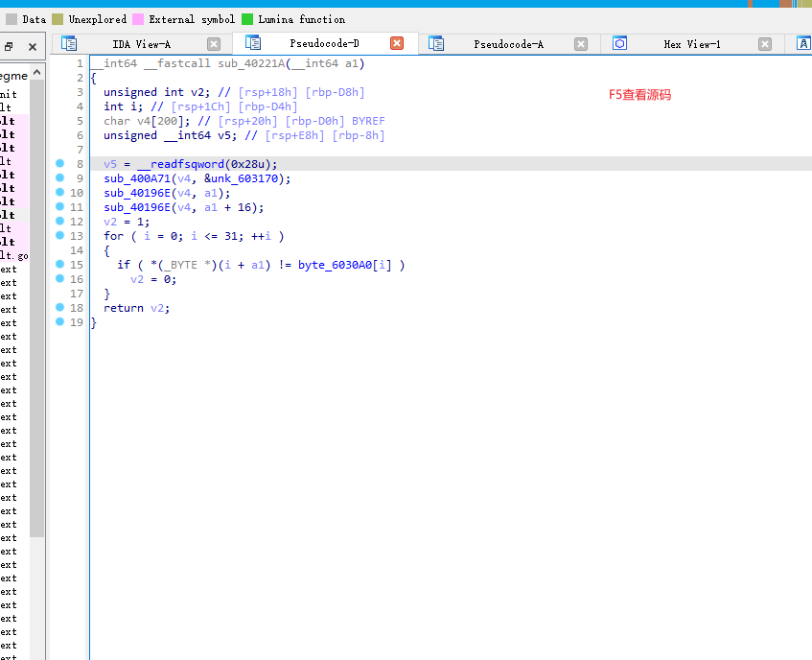Viewport: 812px width, 660px height.
Task: Click the gray Data legend swatch
Action: pyautogui.click(x=12, y=20)
